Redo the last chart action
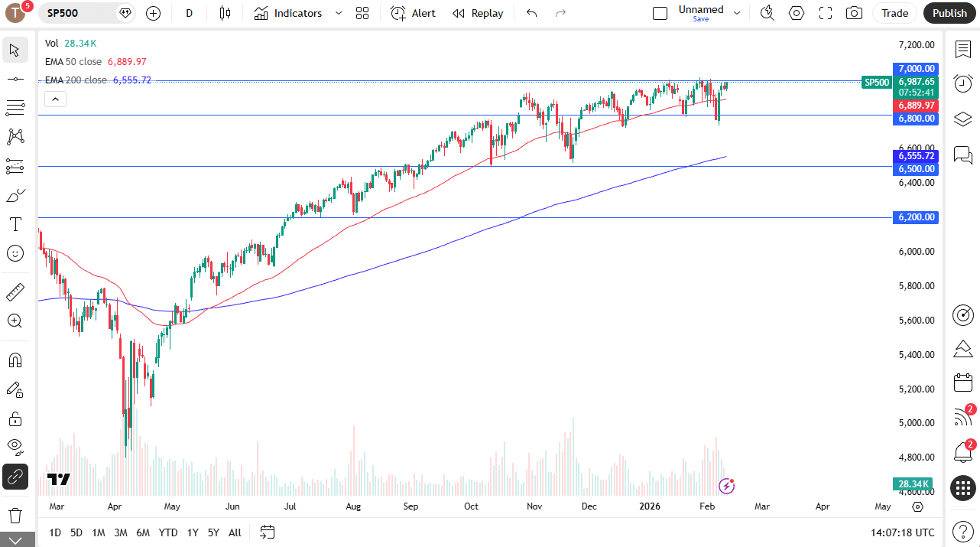Screen dimensions: 980x547 point(560,13)
